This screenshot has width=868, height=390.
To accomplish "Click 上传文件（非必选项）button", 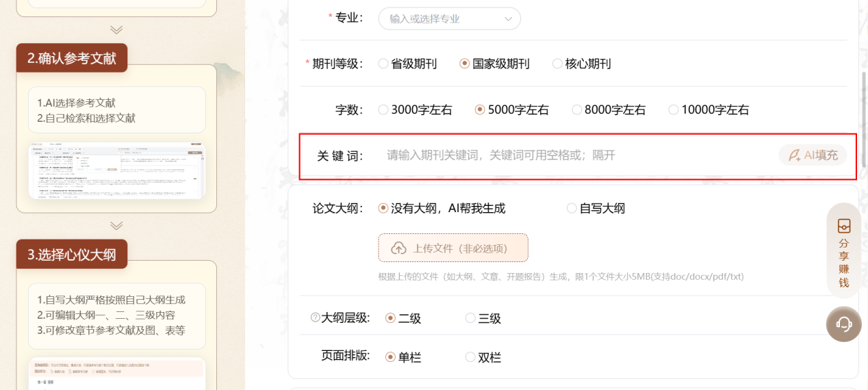I will click(x=453, y=248).
